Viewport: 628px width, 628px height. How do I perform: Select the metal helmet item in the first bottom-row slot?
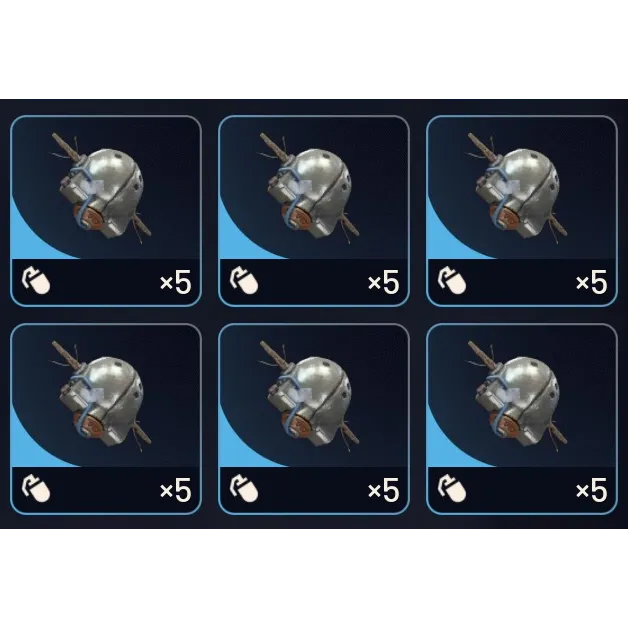click(101, 397)
